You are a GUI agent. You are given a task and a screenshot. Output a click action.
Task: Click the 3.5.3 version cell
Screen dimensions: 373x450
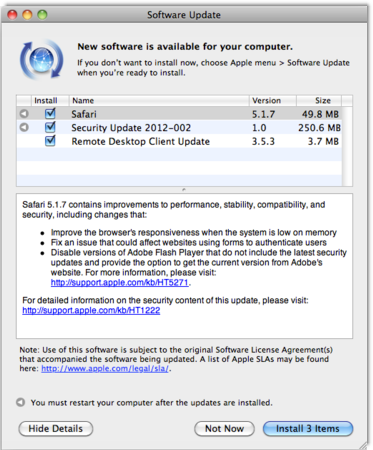(263, 141)
